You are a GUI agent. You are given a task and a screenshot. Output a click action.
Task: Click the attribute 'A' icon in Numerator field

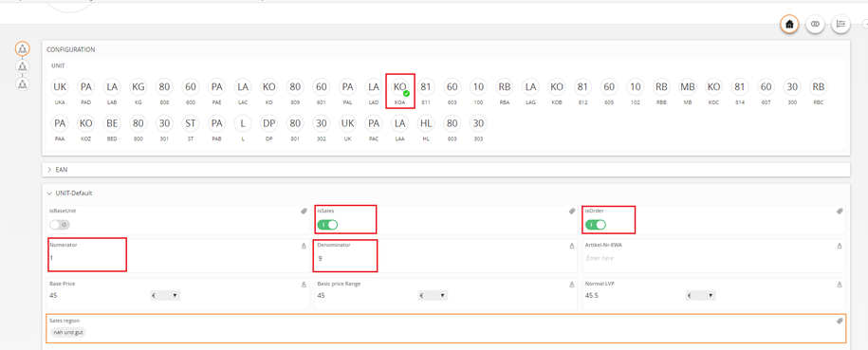(304, 246)
